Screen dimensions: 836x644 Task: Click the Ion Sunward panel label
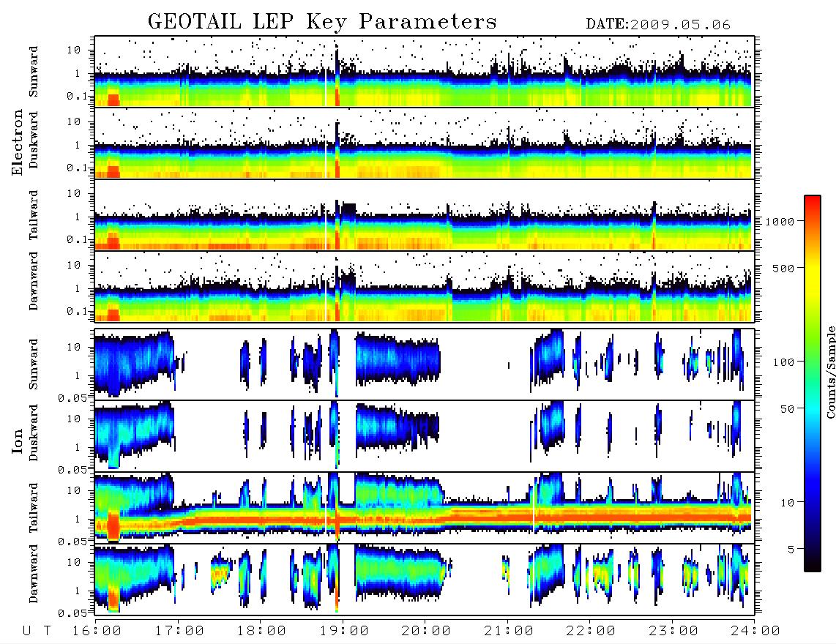point(34,364)
